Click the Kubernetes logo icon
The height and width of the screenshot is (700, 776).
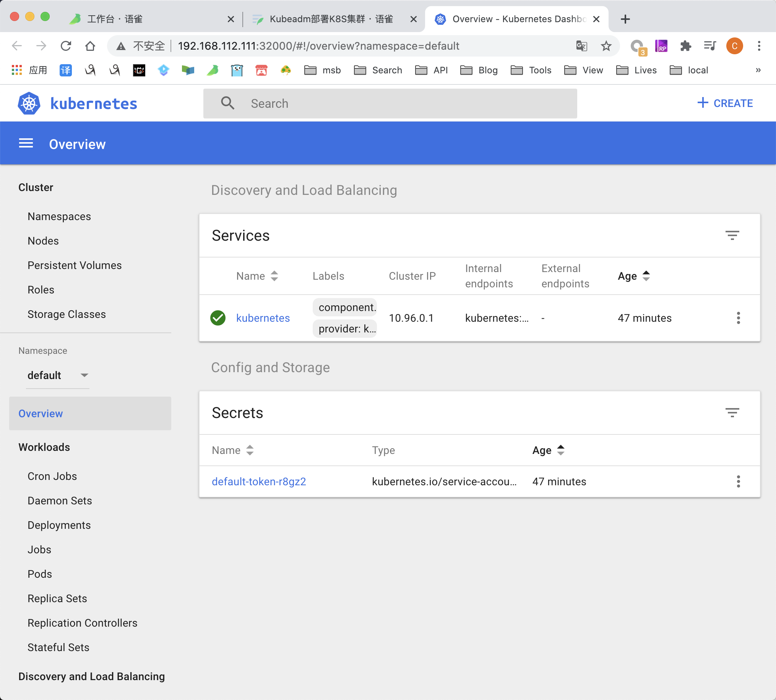pyautogui.click(x=29, y=104)
